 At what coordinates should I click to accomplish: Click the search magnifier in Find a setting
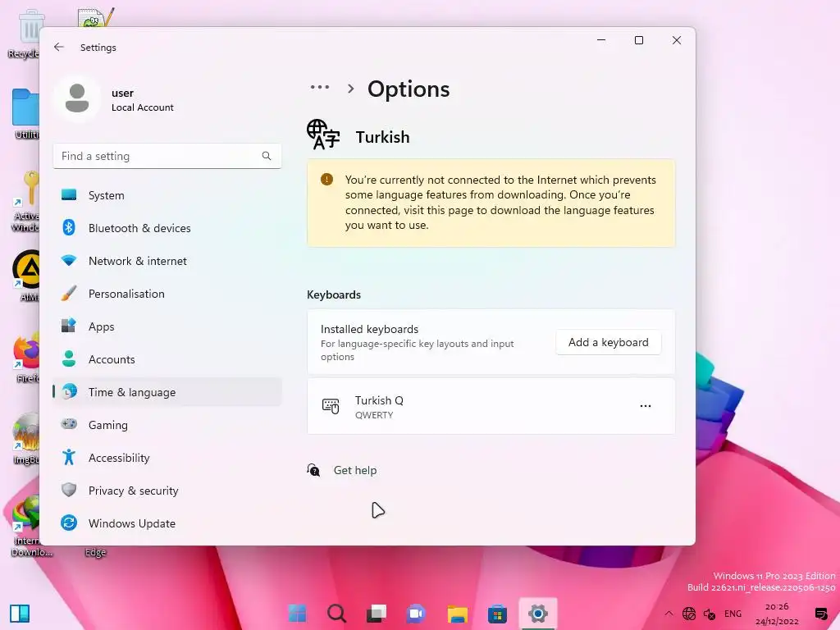pyautogui.click(x=267, y=156)
